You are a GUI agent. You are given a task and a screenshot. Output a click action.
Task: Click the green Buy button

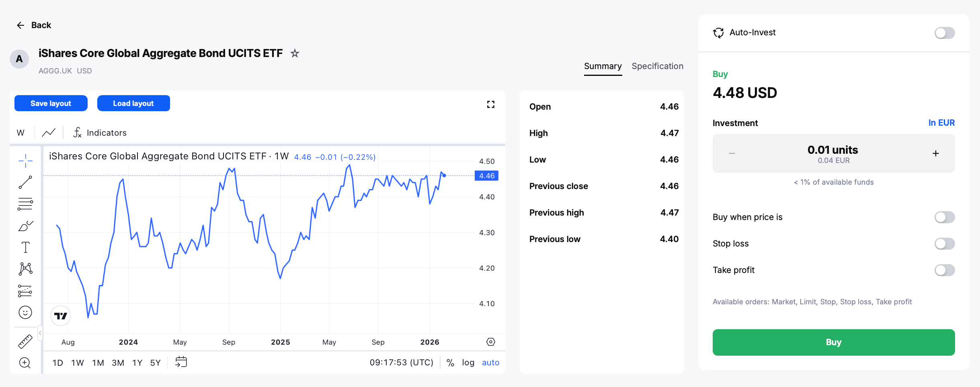click(833, 342)
